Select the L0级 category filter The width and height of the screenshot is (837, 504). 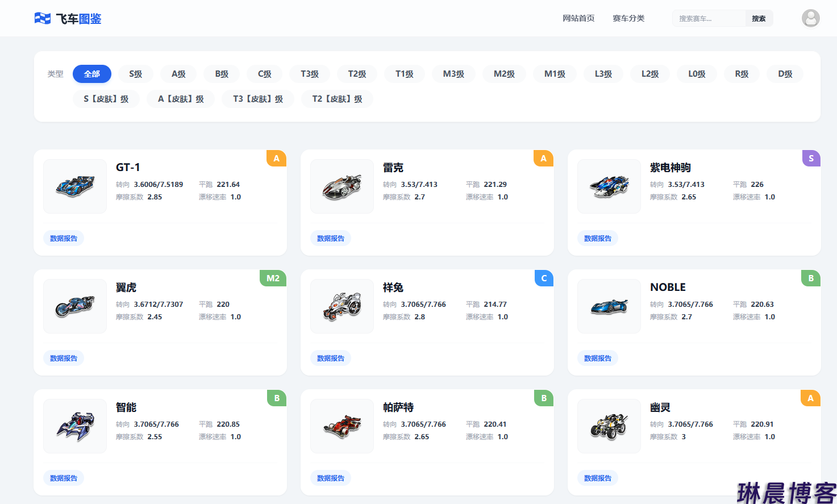click(x=697, y=74)
